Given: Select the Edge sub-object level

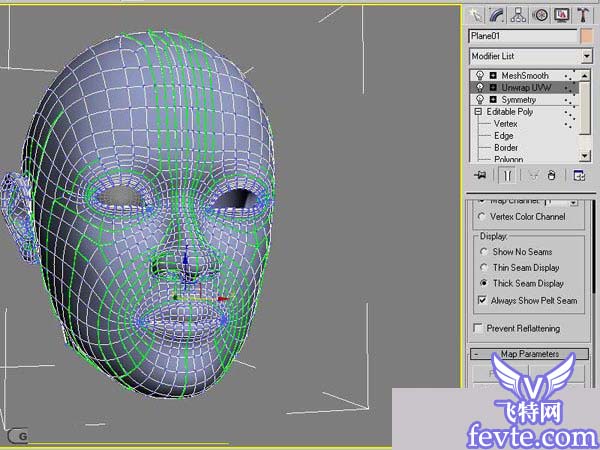Looking at the screenshot, I should click(x=505, y=136).
